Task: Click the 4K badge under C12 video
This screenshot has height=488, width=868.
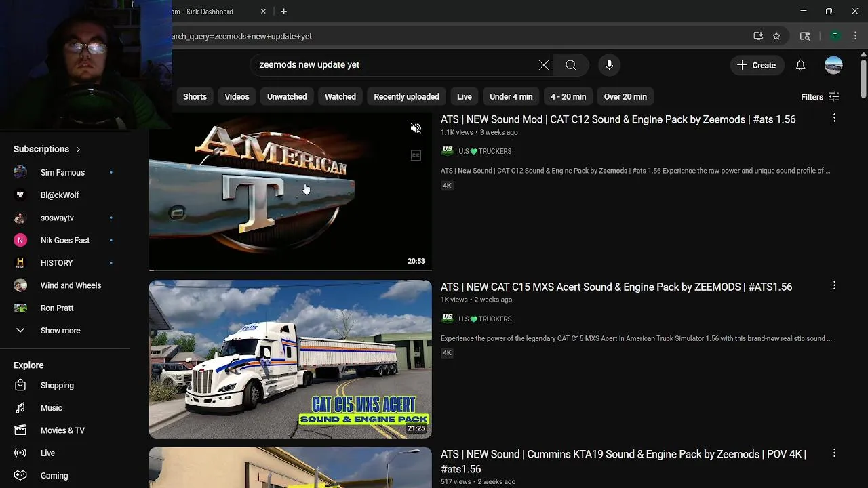Action: point(447,186)
